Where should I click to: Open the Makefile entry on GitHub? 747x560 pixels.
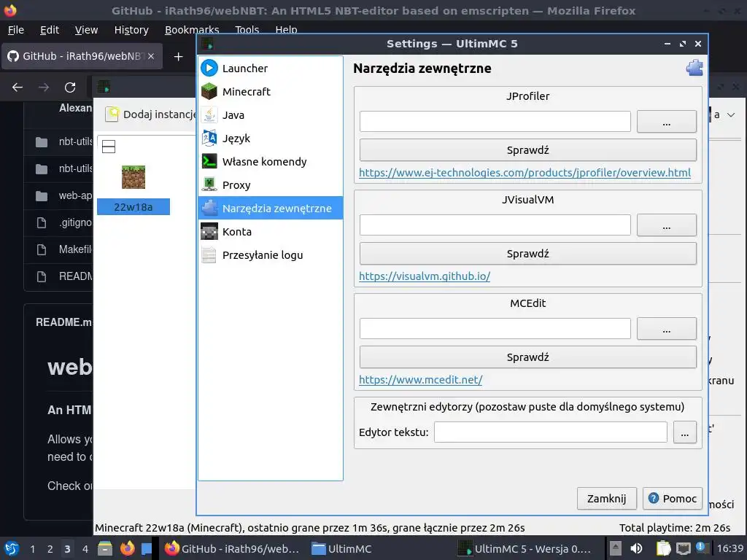tap(76, 249)
